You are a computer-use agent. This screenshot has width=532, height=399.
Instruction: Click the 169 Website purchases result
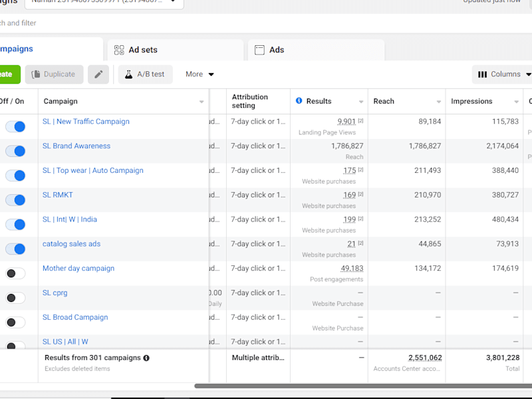click(350, 195)
